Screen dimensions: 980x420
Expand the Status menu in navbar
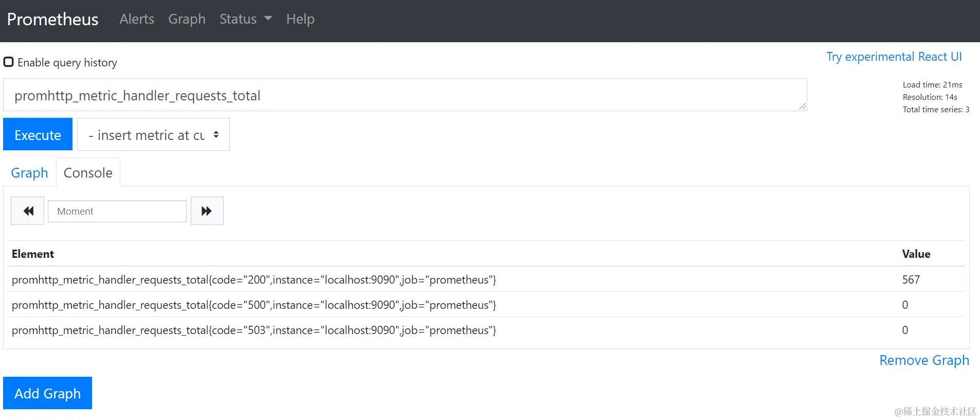coord(246,19)
